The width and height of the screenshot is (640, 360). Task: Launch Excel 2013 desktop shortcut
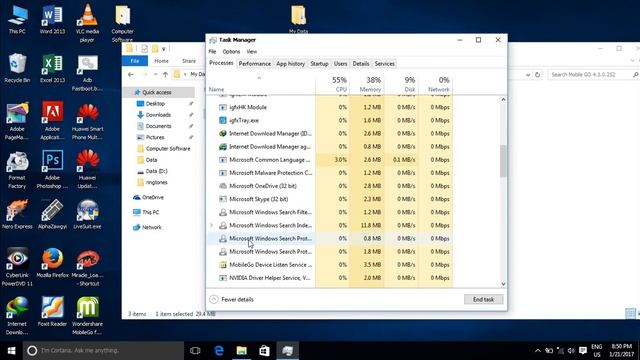click(x=52, y=68)
